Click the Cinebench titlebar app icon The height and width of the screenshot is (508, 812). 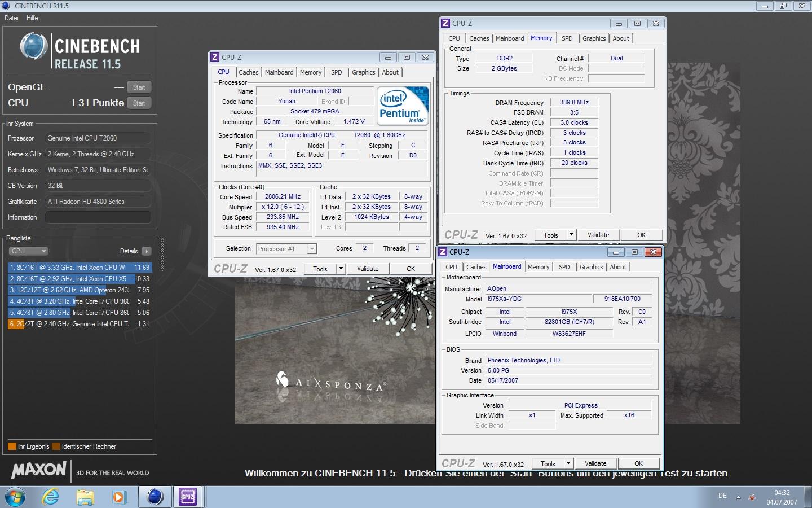tap(6, 6)
